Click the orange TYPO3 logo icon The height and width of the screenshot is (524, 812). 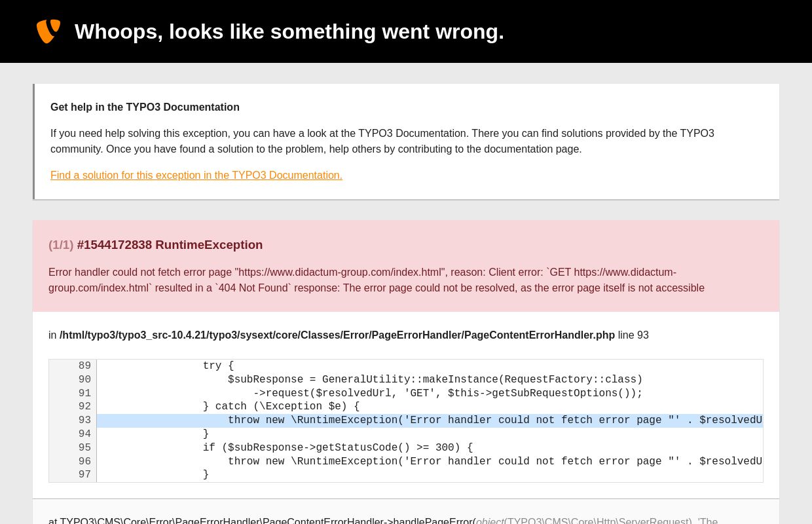coord(48,31)
